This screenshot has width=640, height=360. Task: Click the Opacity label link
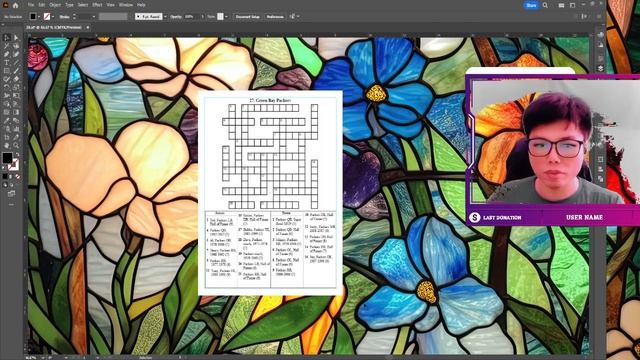pyautogui.click(x=176, y=17)
